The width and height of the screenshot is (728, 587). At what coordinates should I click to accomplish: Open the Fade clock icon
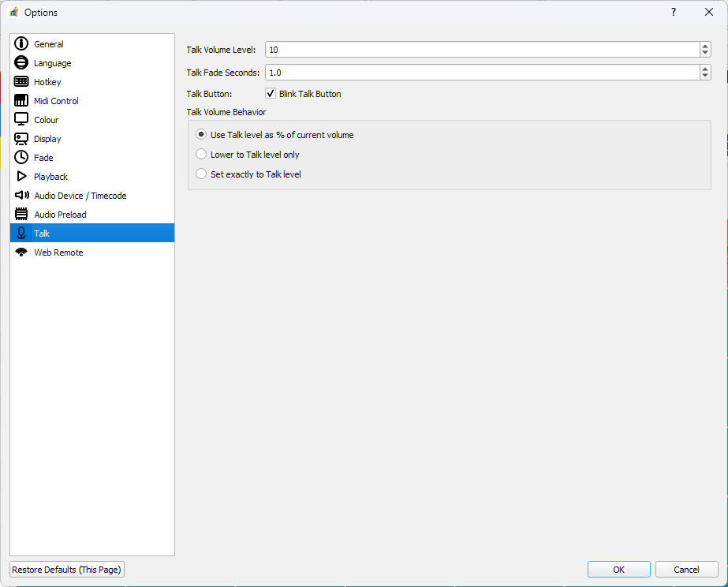point(21,158)
